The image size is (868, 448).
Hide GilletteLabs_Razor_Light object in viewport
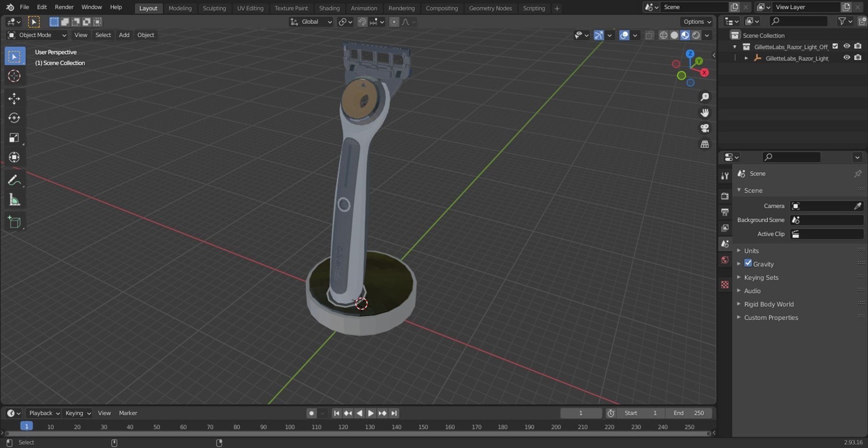pos(846,57)
